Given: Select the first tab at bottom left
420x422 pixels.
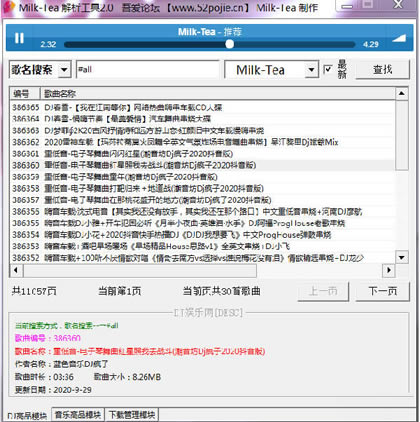Looking at the screenshot, I should [x=27, y=415].
